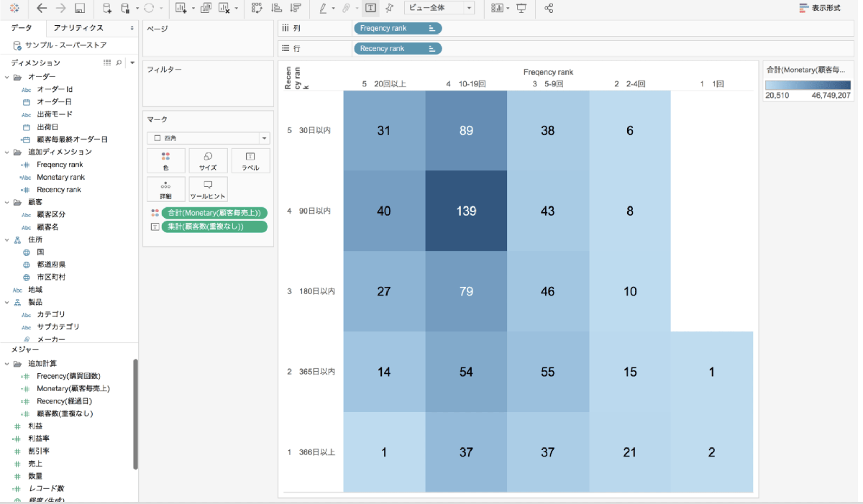Select the データ tab
The width and height of the screenshot is (863, 504).
pyautogui.click(x=22, y=28)
